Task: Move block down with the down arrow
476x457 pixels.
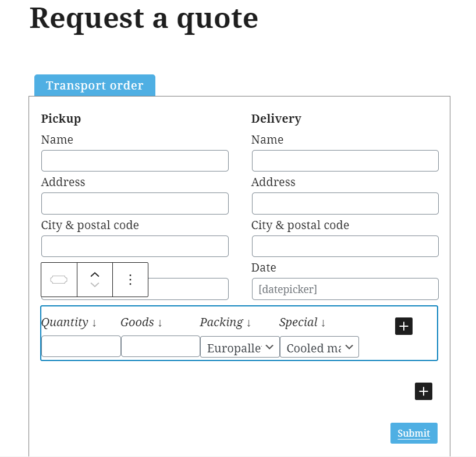Action: [x=95, y=284]
